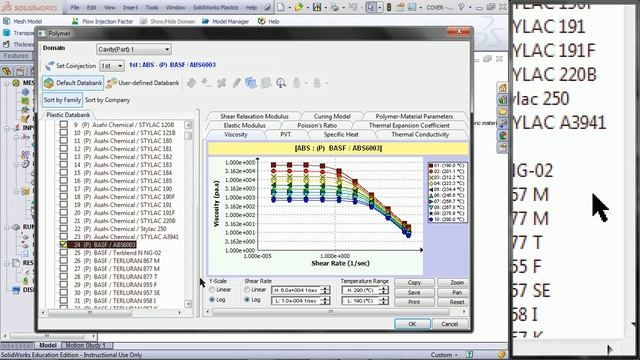This screenshot has width=640, height=360.
Task: Open the Elastic Modulus tab
Action: coord(244,125)
